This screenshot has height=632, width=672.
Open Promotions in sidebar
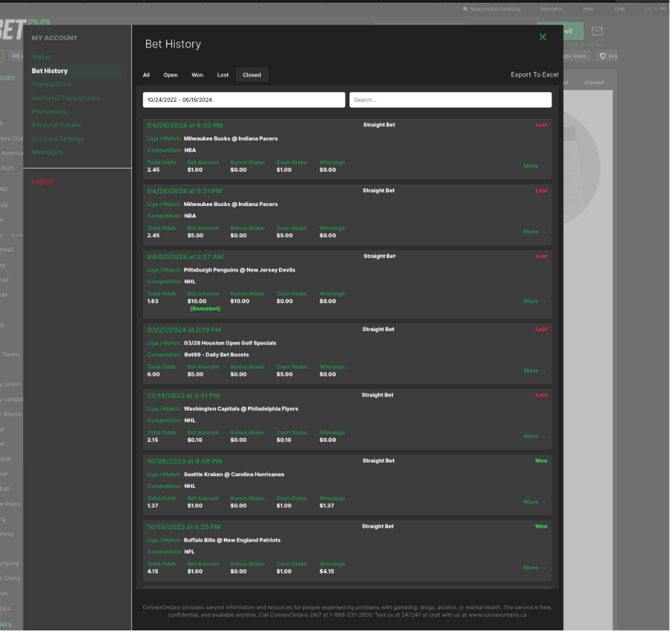coord(49,112)
